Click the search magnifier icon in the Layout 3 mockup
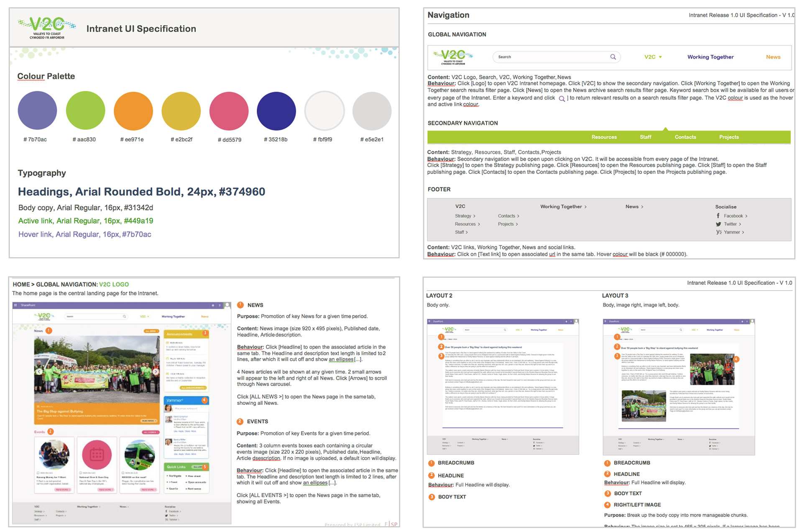 click(681, 330)
